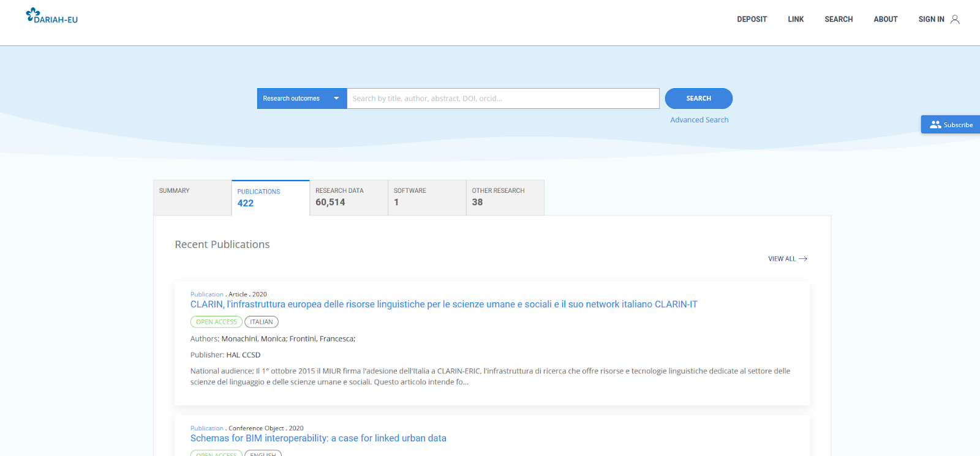This screenshot has width=980, height=456.
Task: Open Advanced Search link
Action: pos(699,120)
